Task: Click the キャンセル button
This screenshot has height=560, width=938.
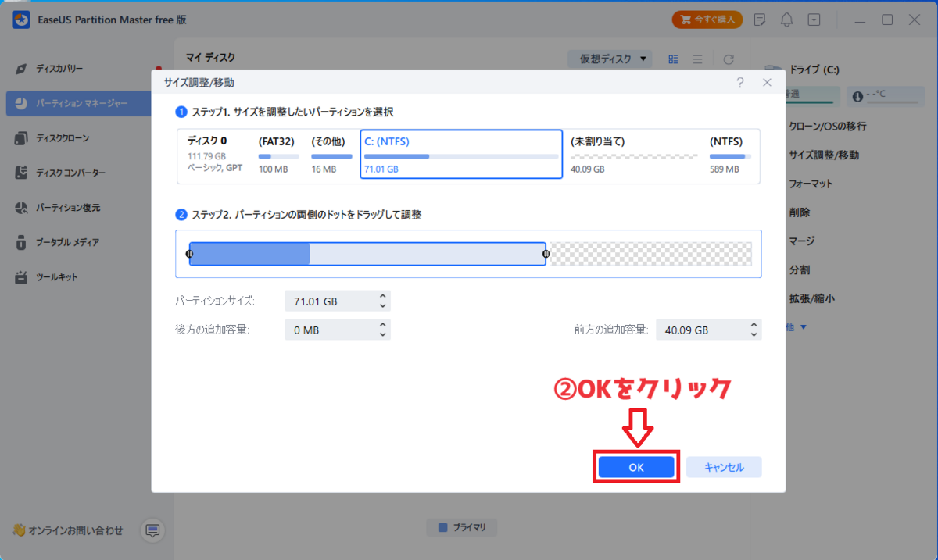Action: (x=724, y=467)
